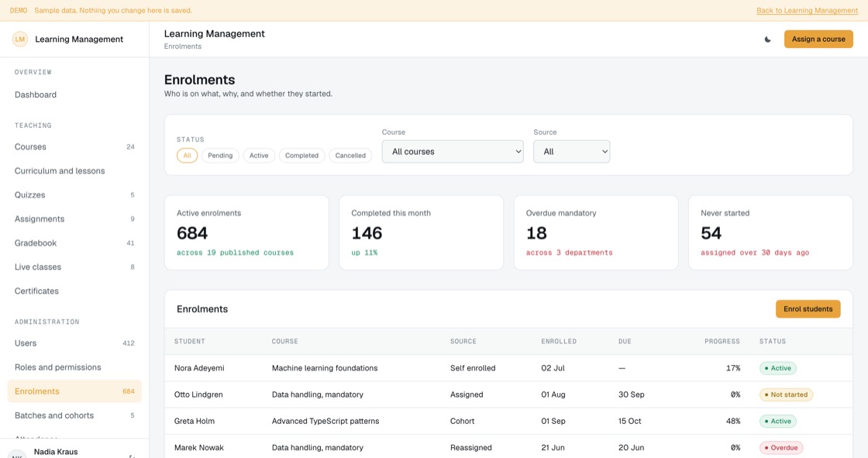Click the Enrolled column header
Viewport: 868px width, 458px height.
(x=559, y=342)
